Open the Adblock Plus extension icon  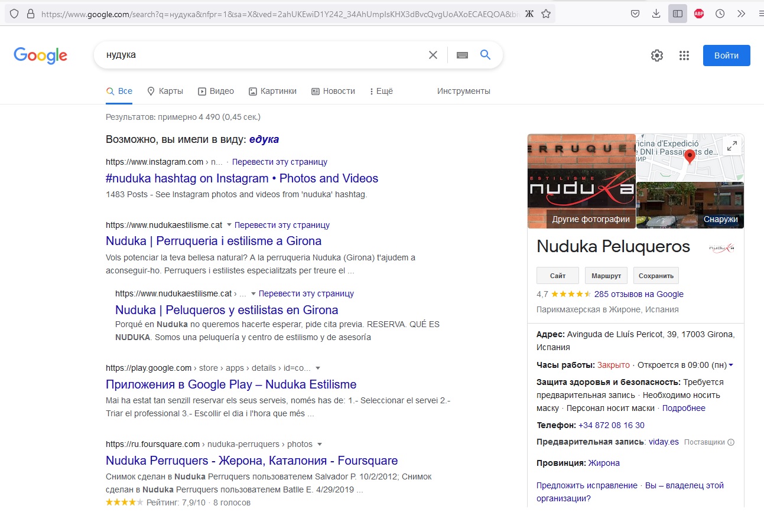click(699, 14)
